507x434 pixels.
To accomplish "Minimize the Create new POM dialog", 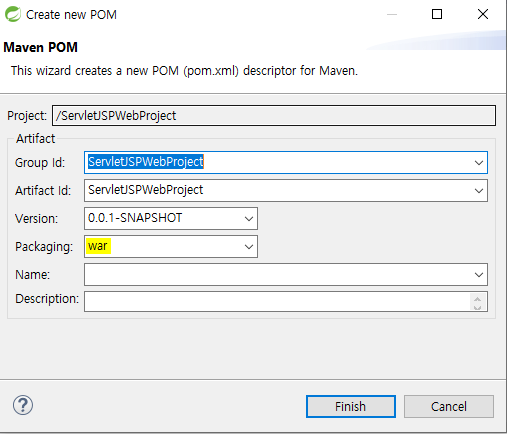I will coord(392,14).
